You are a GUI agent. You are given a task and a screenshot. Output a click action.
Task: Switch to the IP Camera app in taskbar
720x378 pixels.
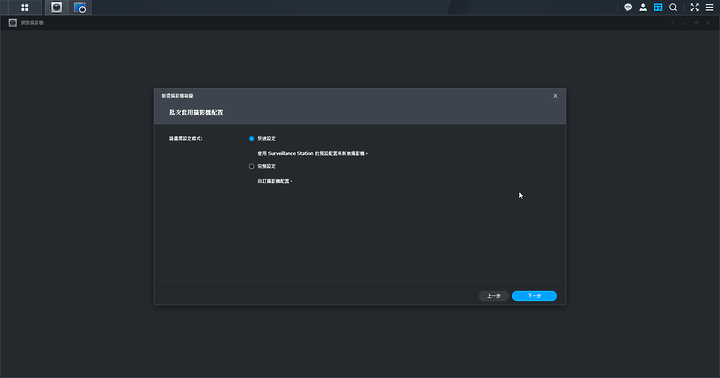pyautogui.click(x=56, y=7)
